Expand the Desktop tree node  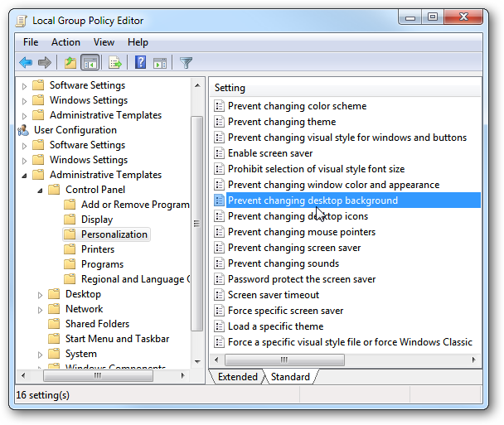40,295
